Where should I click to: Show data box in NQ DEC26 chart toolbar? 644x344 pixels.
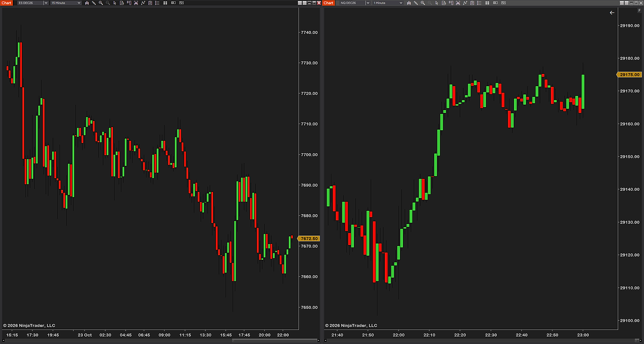[444, 3]
